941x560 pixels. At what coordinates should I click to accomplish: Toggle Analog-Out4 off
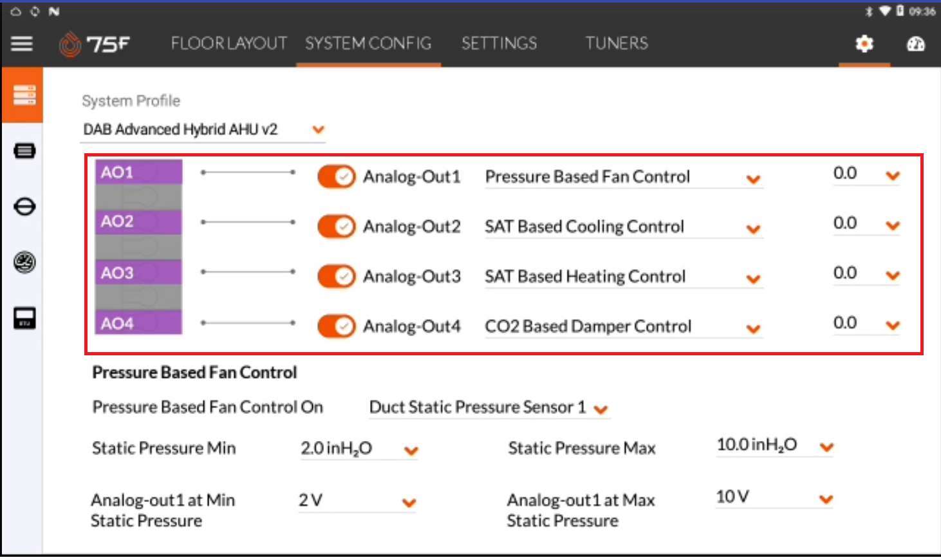[x=336, y=326]
